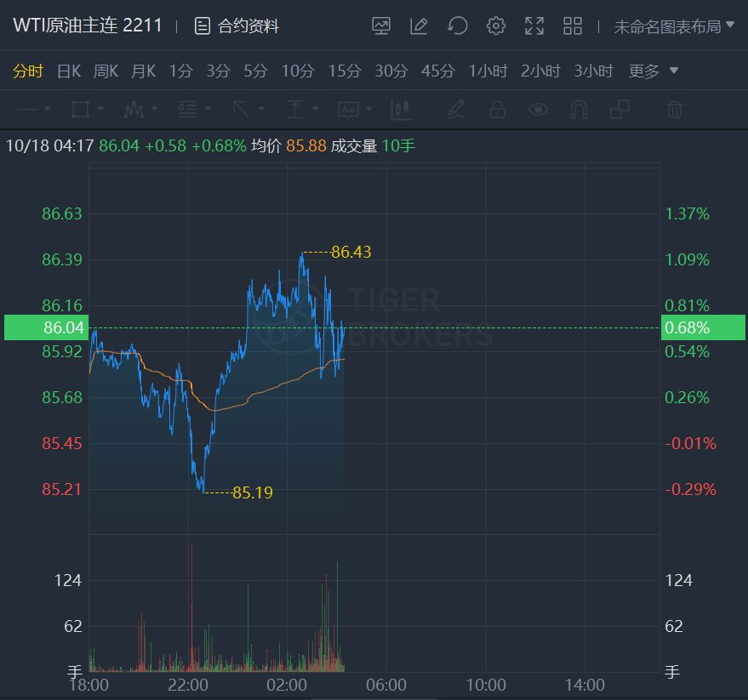Switch to 月K monthly chart tab
The height and width of the screenshot is (700, 748).
click(x=144, y=71)
